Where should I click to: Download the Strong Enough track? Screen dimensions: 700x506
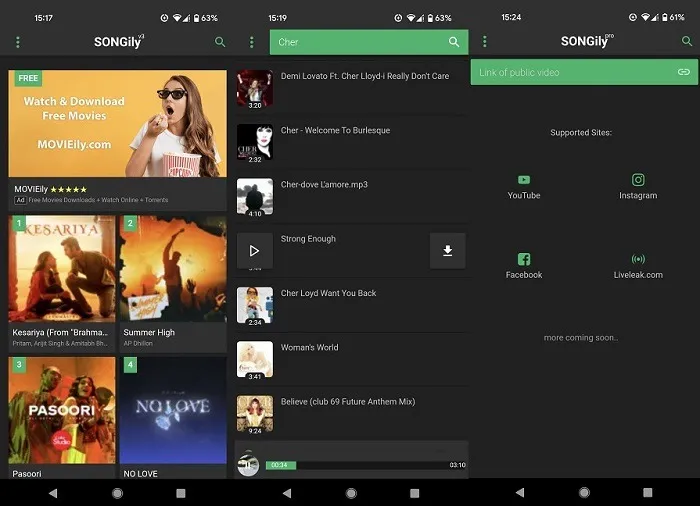[x=447, y=251]
